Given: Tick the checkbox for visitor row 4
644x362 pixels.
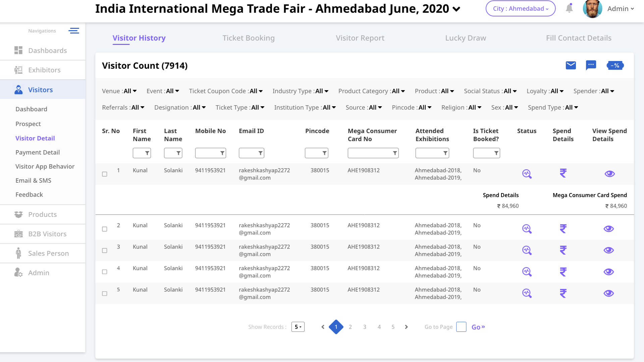Looking at the screenshot, I should tap(105, 272).
